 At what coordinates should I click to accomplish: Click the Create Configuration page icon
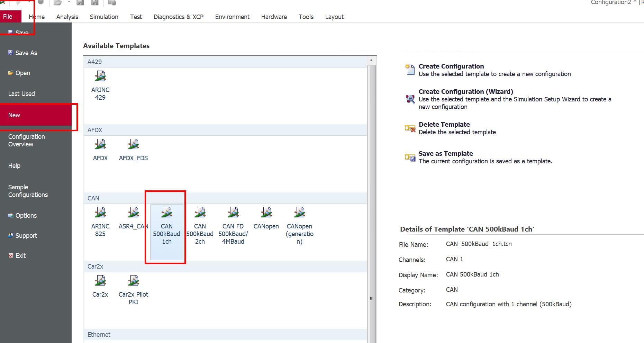tap(410, 70)
